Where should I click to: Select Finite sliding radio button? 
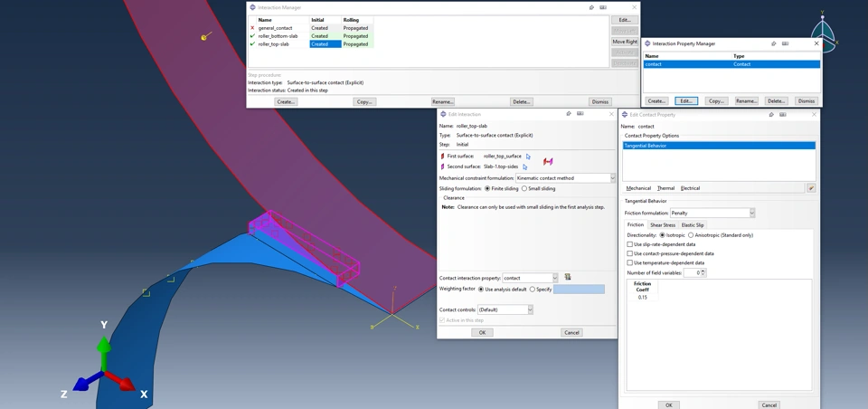pos(487,188)
